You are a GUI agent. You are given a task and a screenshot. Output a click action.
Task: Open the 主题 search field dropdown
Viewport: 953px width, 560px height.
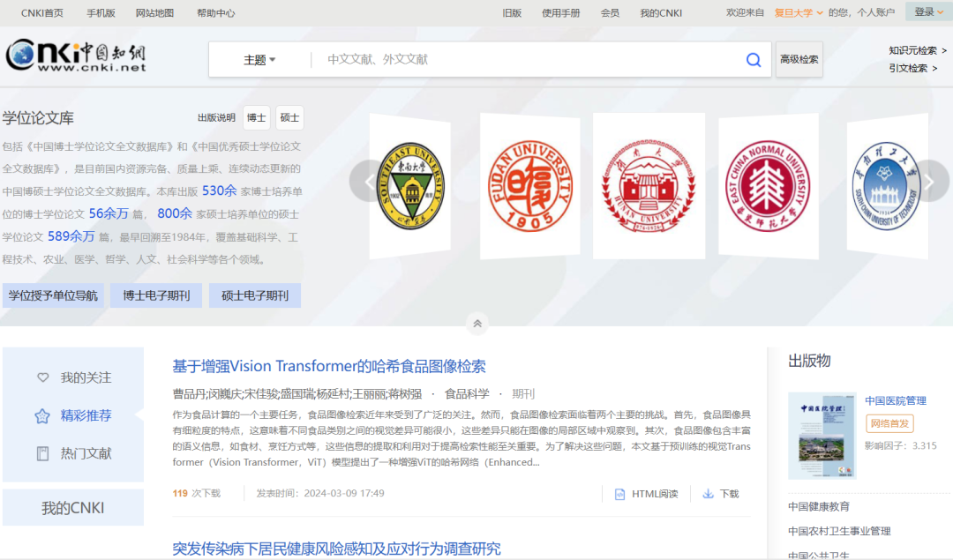click(259, 59)
